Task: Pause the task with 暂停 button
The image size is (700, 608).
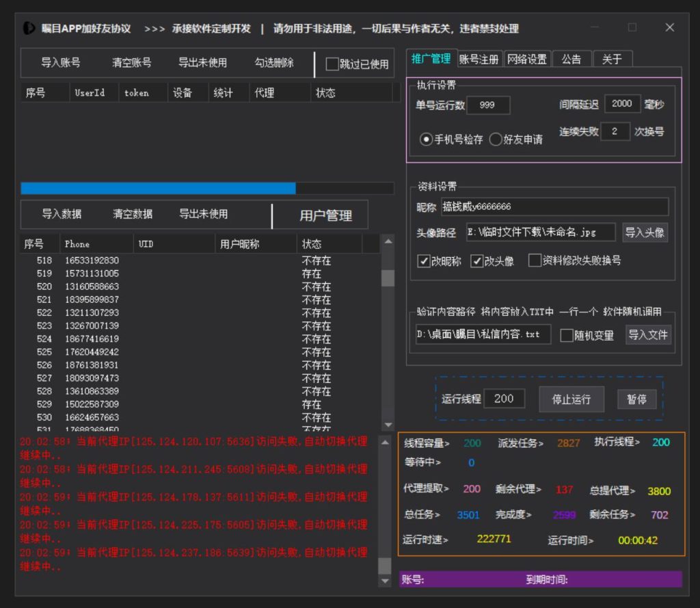Action: tap(636, 399)
